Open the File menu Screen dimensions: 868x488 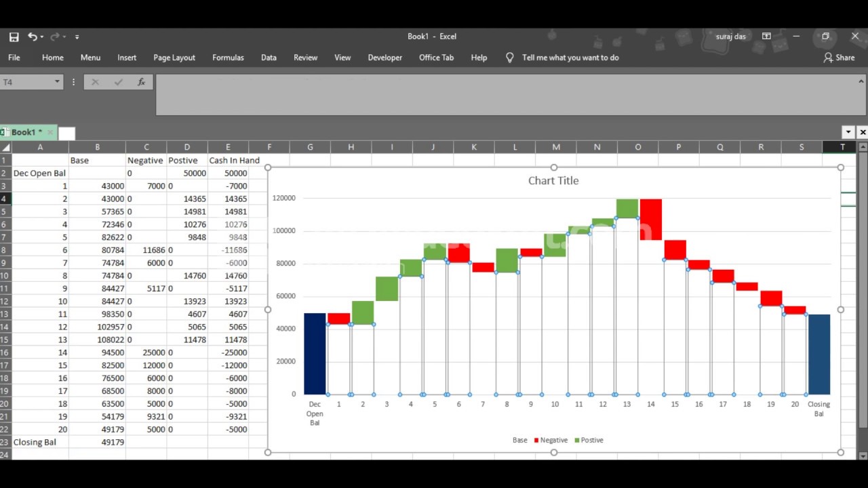tap(14, 58)
